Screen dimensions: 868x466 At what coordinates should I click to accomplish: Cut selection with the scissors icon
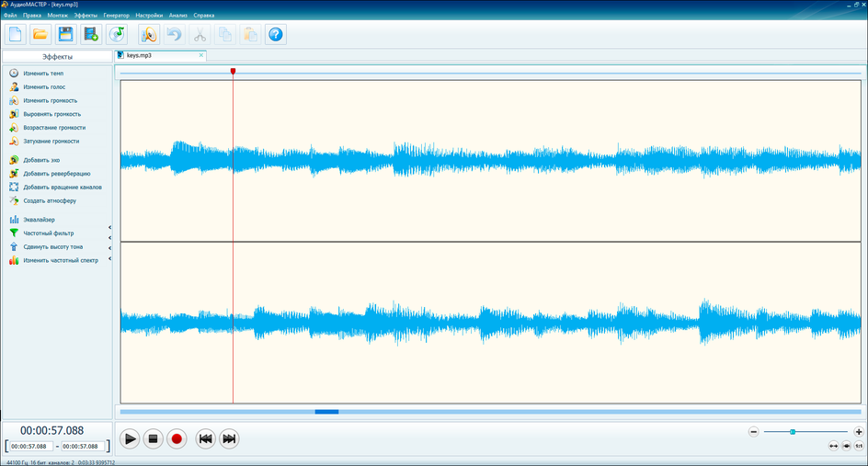coord(200,35)
